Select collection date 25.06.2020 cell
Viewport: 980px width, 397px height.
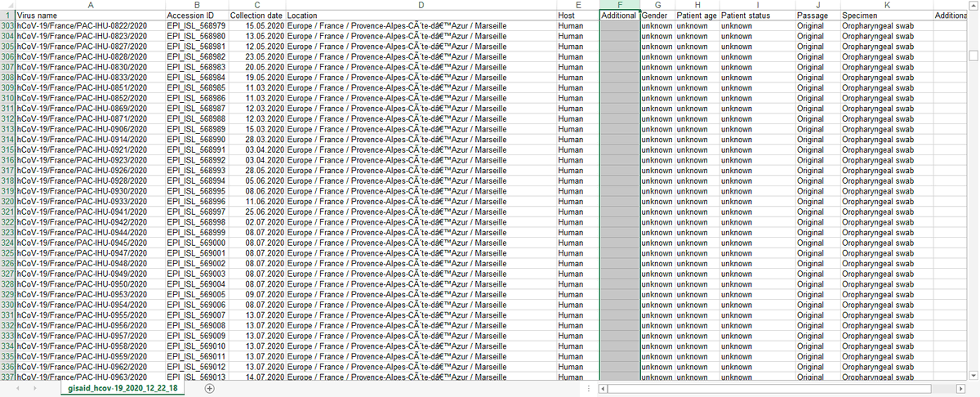tap(256, 212)
